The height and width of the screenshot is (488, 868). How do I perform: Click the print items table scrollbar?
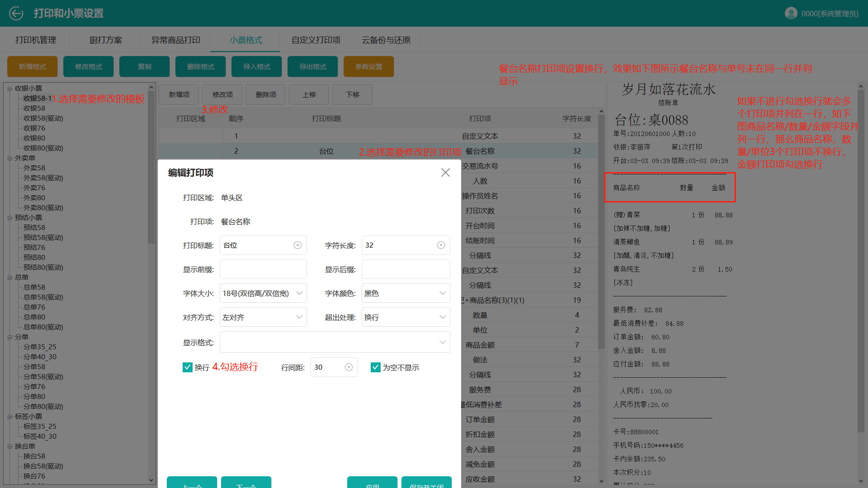[x=601, y=231]
